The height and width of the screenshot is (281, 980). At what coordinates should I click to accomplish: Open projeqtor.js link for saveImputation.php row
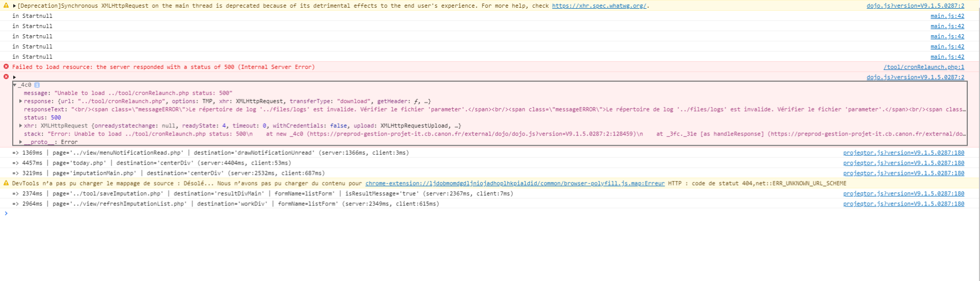pyautogui.click(x=903, y=194)
